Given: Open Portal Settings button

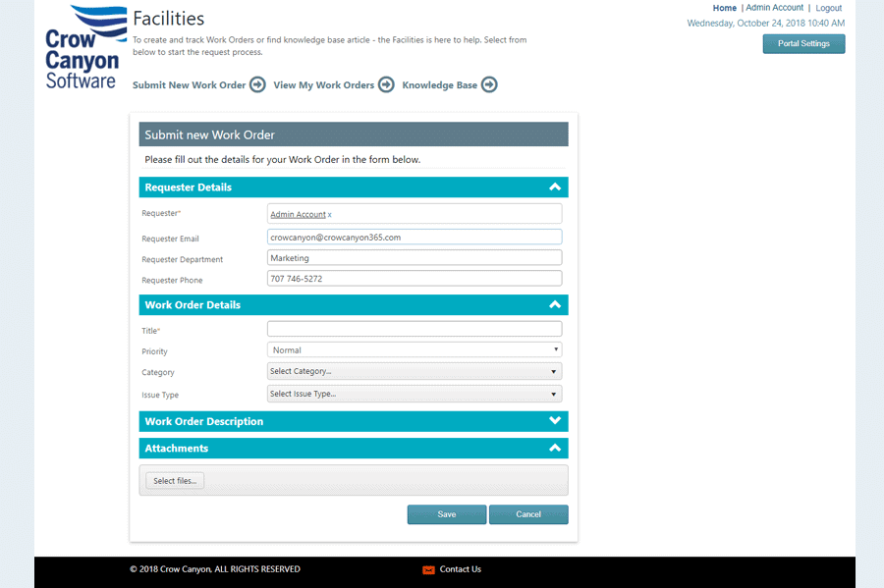Looking at the screenshot, I should (803, 44).
